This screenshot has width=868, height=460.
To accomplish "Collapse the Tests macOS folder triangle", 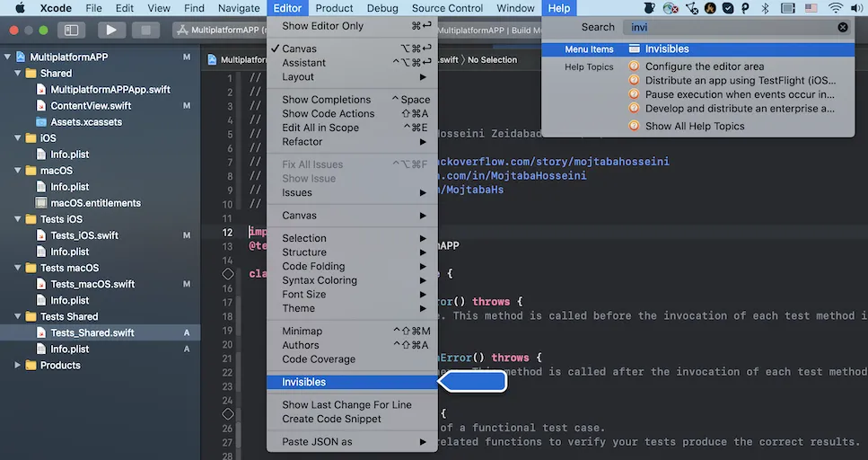I will 18,268.
